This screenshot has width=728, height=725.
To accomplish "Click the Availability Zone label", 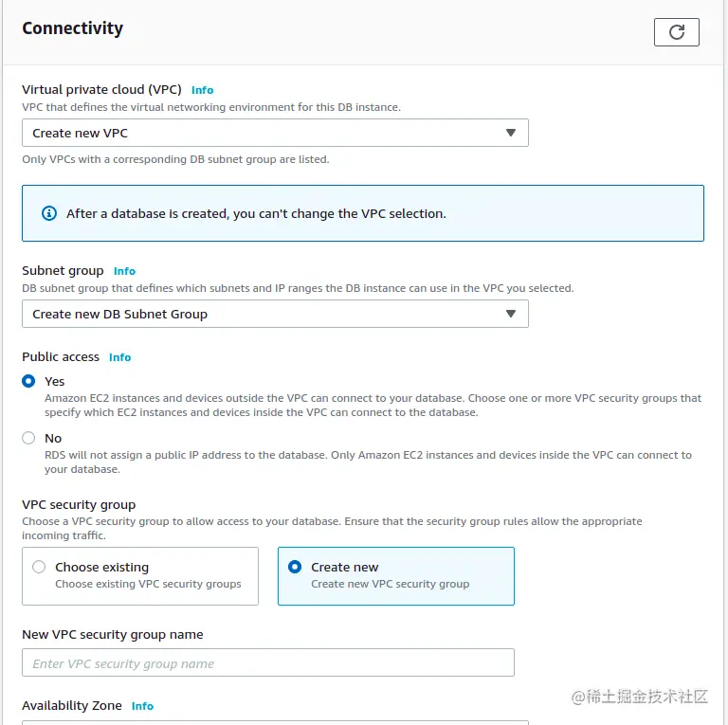I will [72, 706].
